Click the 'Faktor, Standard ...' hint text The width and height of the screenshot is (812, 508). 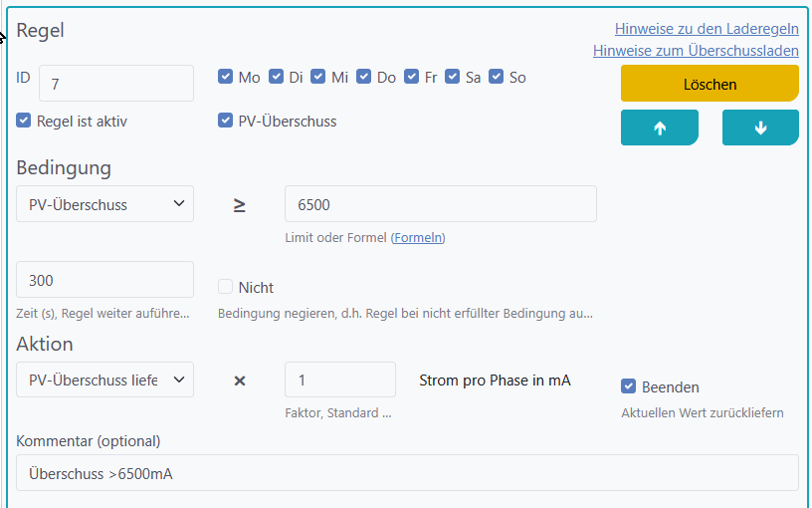point(338,413)
